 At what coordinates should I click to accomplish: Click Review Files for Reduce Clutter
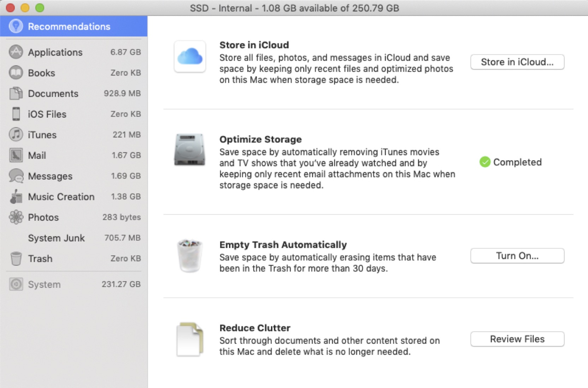517,339
